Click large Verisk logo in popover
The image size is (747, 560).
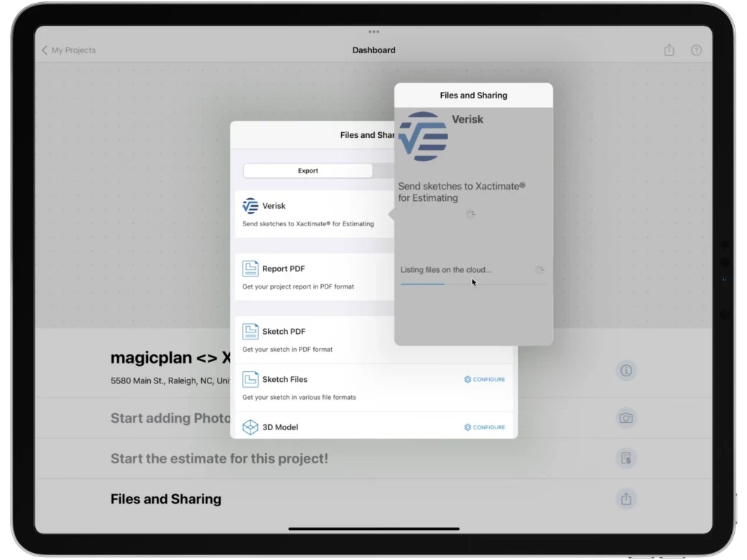423,136
